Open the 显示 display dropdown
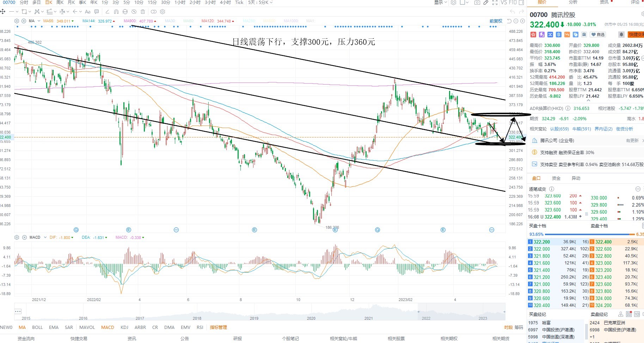This screenshot has width=644, height=343. click(441, 2)
